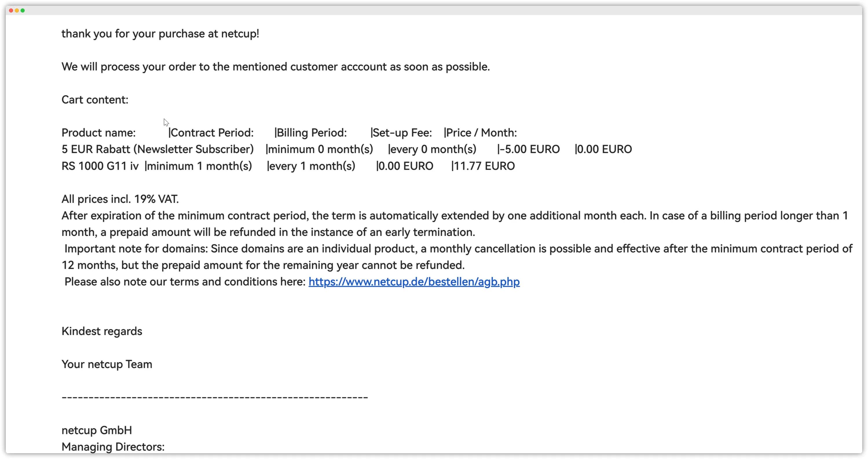Click the 'Kindest regards' closing text
The width and height of the screenshot is (868, 459).
point(102,331)
